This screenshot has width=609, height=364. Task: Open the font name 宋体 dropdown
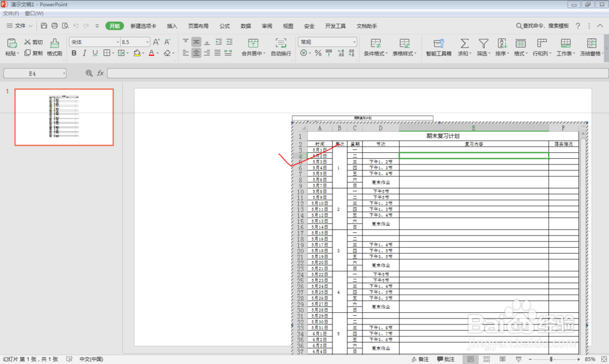[x=118, y=42]
